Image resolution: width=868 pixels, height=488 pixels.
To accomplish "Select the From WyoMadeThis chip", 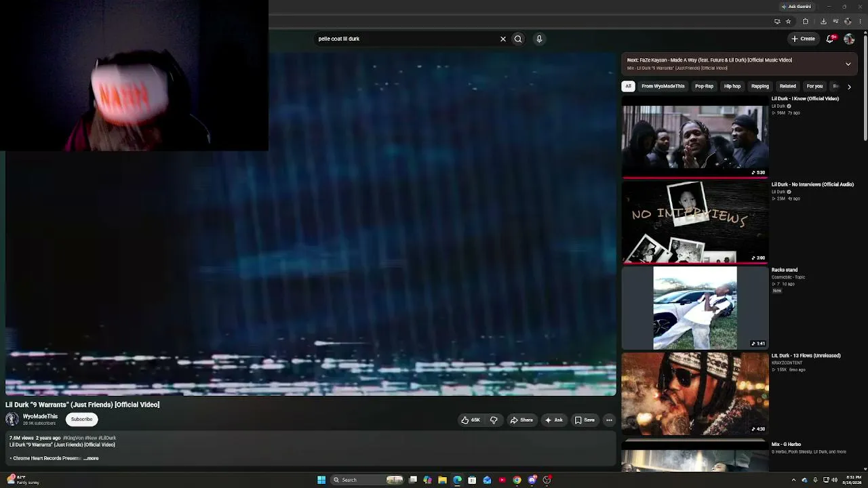I will [663, 86].
